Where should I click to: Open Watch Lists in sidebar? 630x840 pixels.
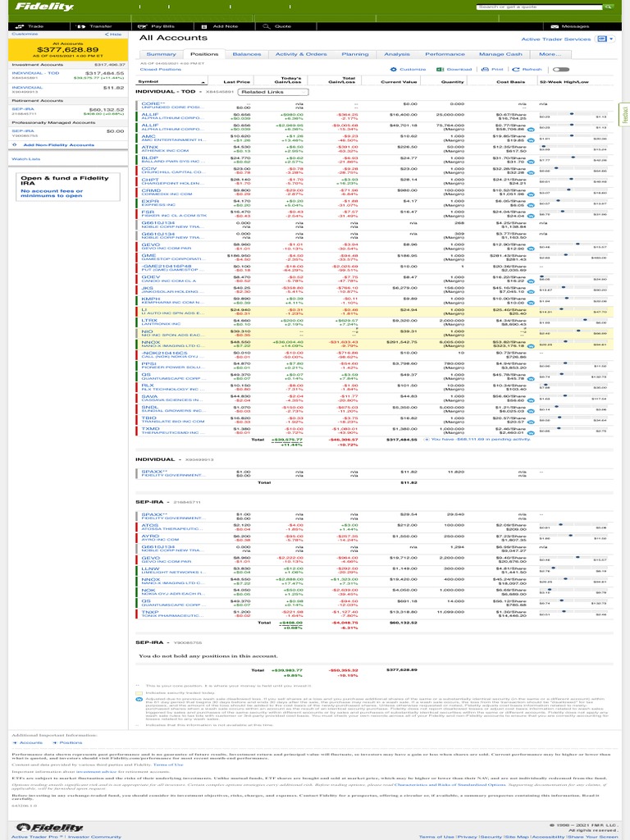click(25, 159)
